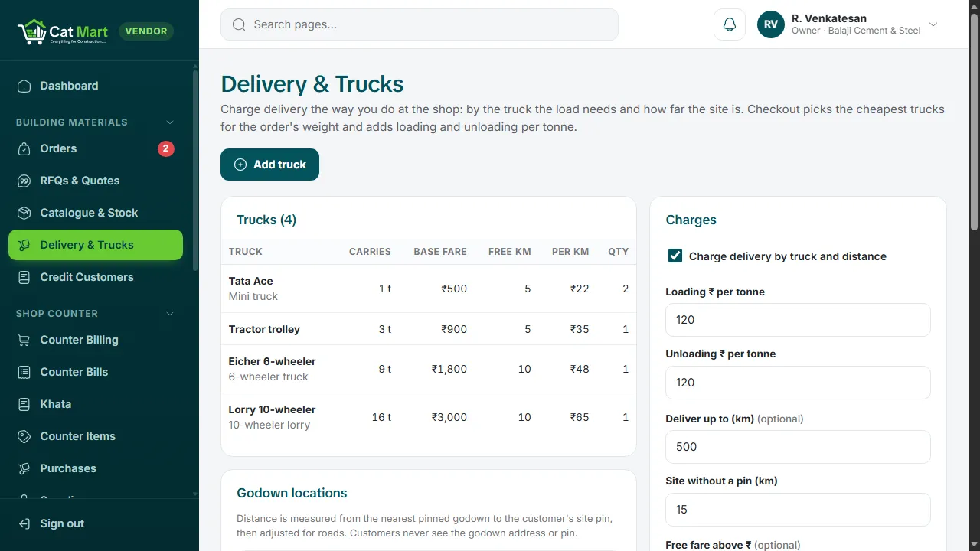Image resolution: width=980 pixels, height=551 pixels.
Task: Click the Counter Billing cart icon
Action: pyautogui.click(x=24, y=340)
